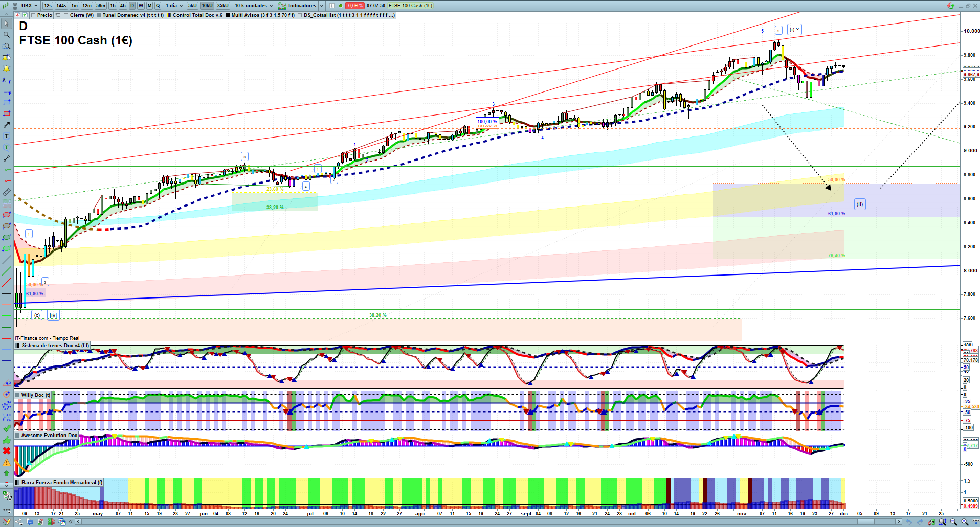The height and width of the screenshot is (527, 980).
Task: Click the red X delete icon
Action: tap(7, 451)
